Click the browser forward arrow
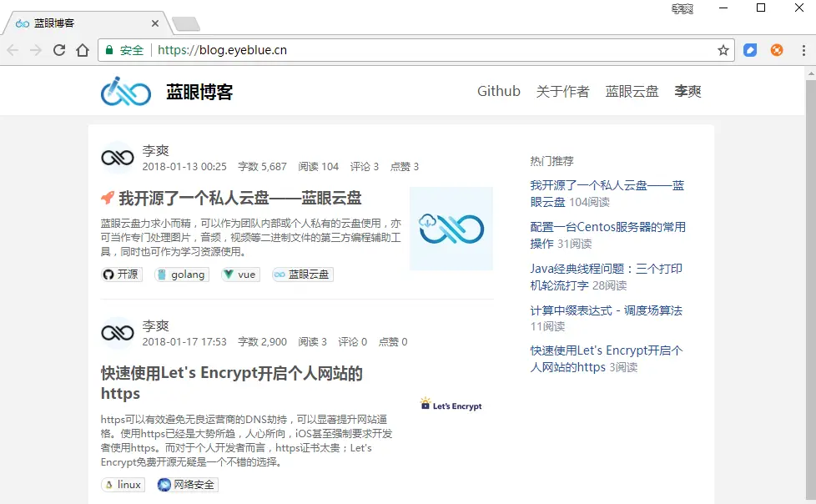This screenshot has width=816, height=504. 36,50
